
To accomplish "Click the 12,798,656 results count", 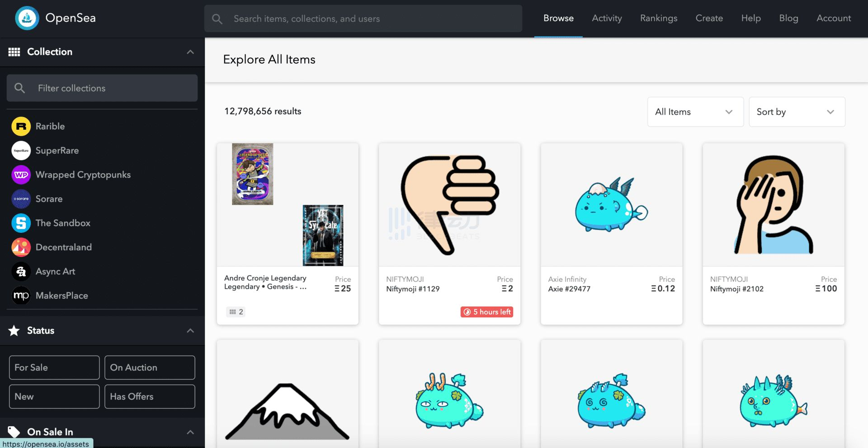I will coord(263,111).
